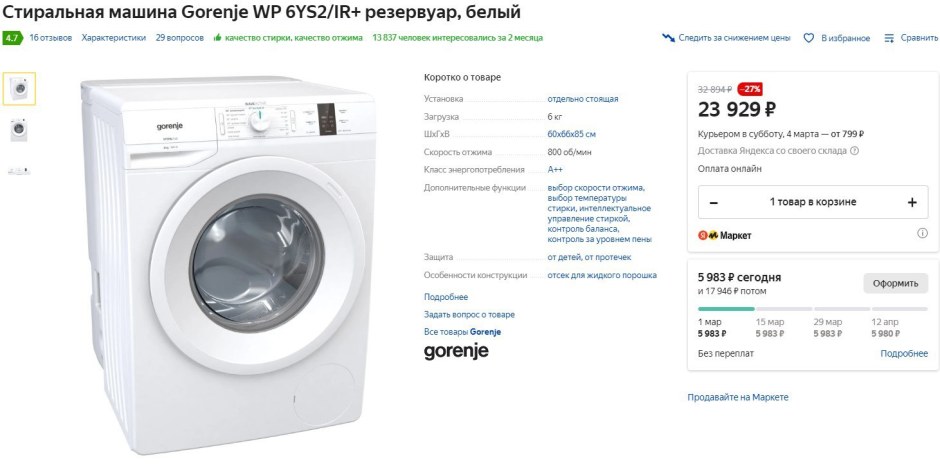The height and width of the screenshot is (468, 940).
Task: Click the installment payment progress bar
Action: [x=812, y=309]
